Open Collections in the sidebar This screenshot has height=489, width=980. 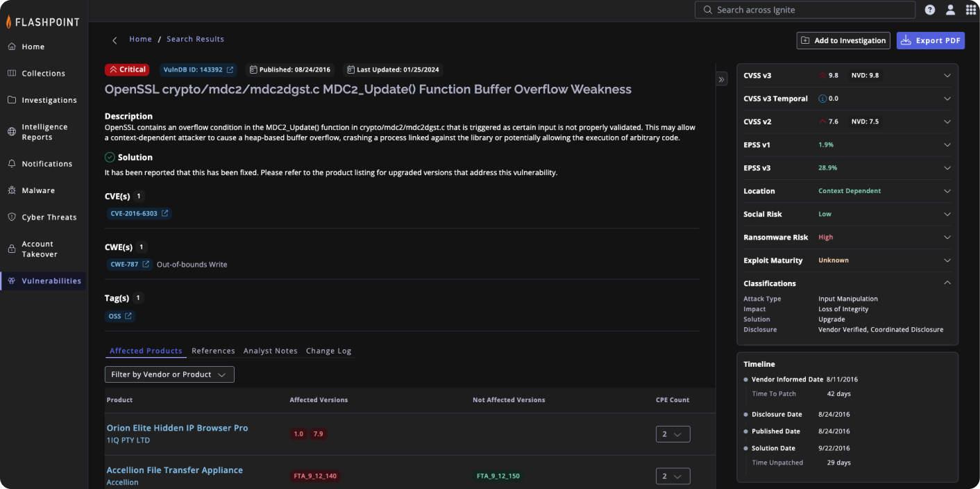pos(43,73)
